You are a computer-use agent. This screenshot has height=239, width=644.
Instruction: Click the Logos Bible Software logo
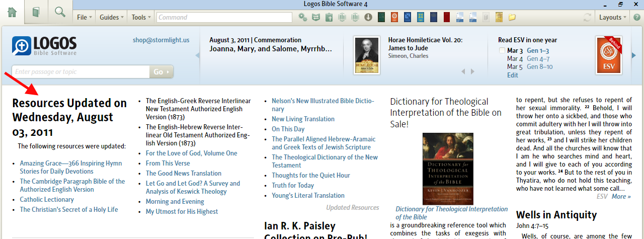[44, 46]
